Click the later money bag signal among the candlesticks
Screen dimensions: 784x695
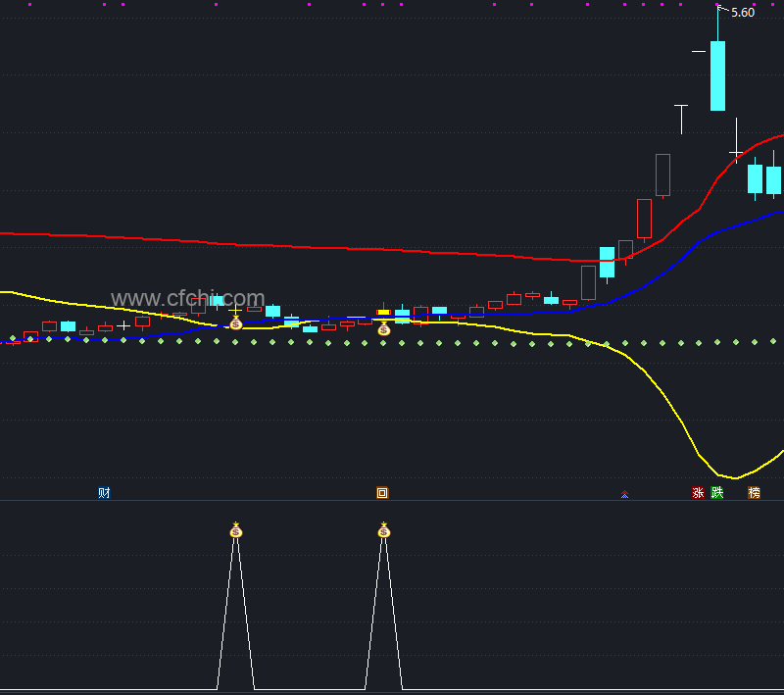383,328
